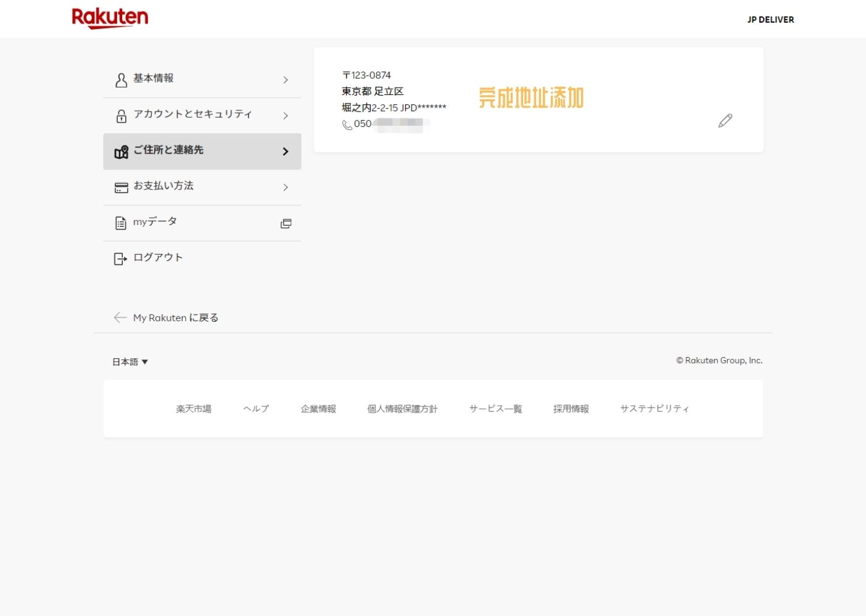Click the logout icon beside ログアウト
Image resolution: width=866 pixels, height=616 pixels.
click(120, 258)
